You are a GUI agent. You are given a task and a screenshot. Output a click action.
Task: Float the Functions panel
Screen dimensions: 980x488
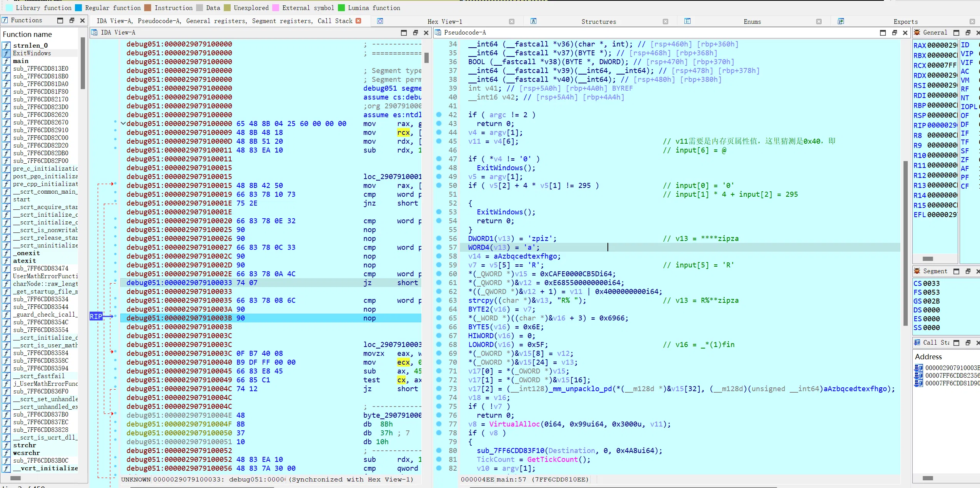pyautogui.click(x=72, y=20)
